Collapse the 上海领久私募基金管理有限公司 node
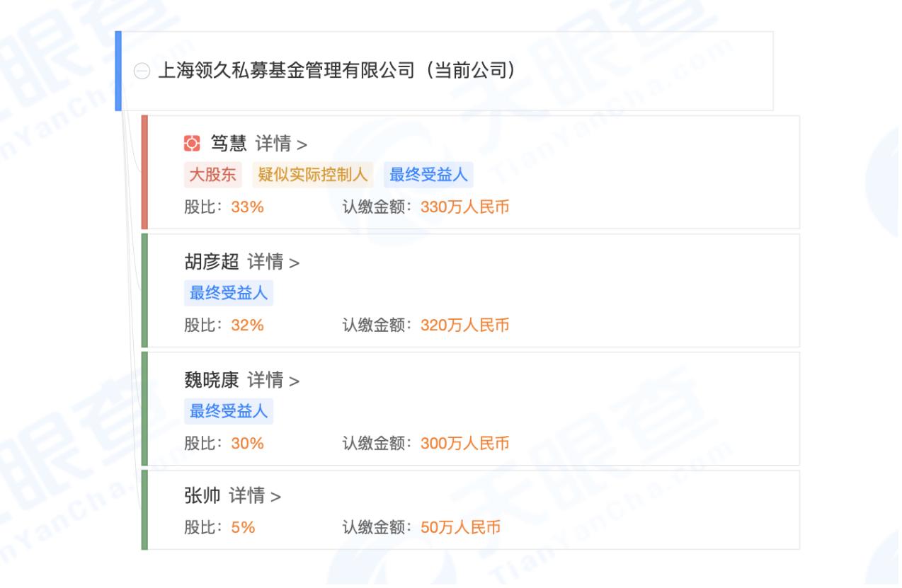This screenshot has height=588, width=902. (x=144, y=70)
